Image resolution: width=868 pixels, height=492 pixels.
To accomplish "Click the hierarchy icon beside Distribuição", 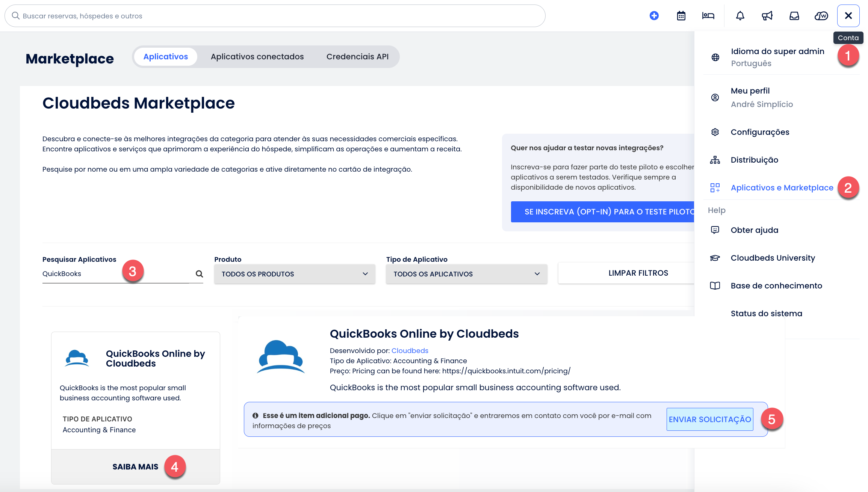I will click(715, 160).
